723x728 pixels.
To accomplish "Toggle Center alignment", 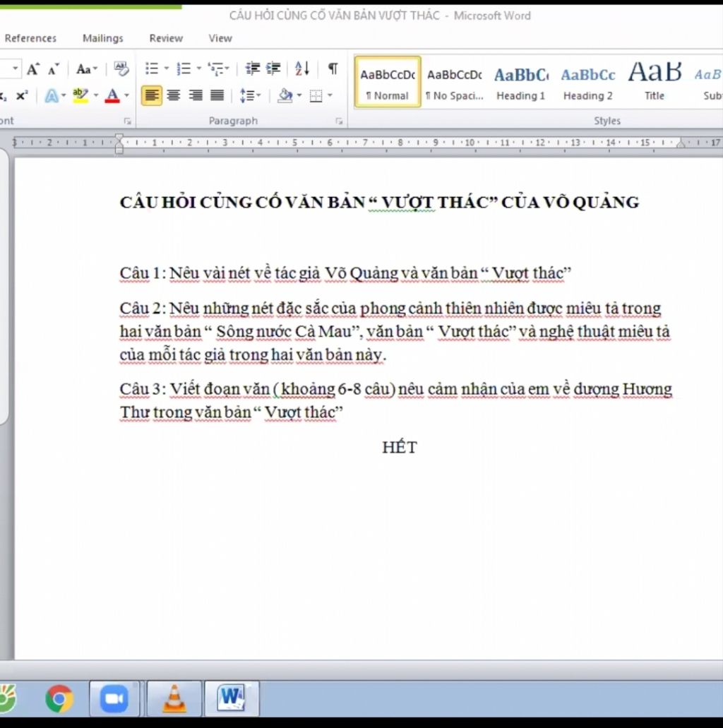I will click(173, 95).
